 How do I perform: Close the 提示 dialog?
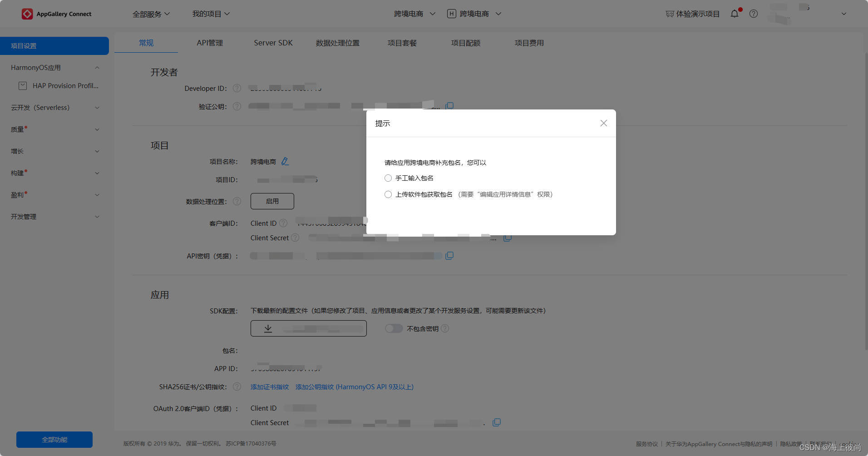[x=603, y=123]
